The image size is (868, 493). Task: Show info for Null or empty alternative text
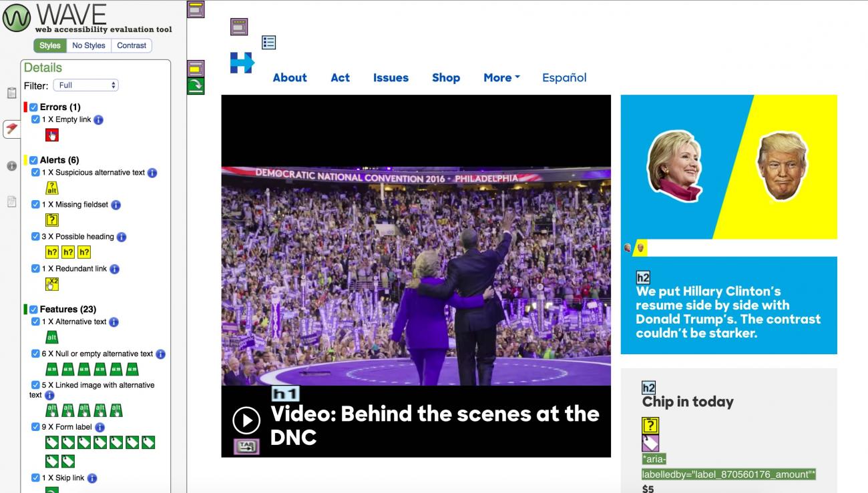(x=160, y=354)
